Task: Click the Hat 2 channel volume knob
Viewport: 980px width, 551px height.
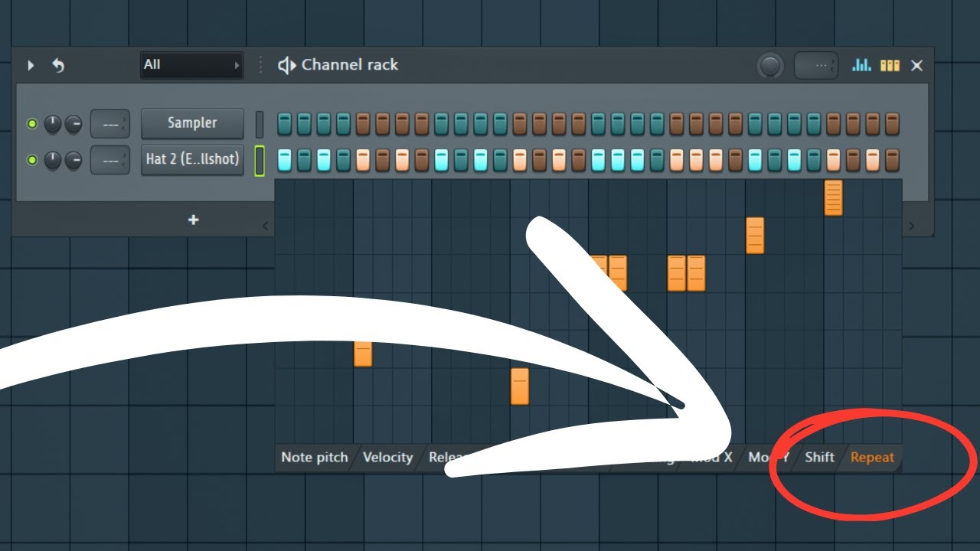Action: coord(73,160)
